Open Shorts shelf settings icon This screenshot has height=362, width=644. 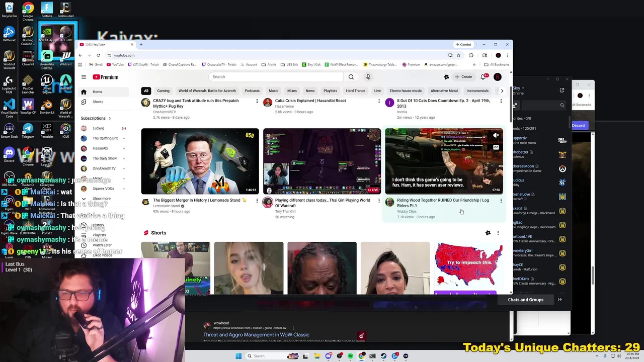[x=488, y=233]
